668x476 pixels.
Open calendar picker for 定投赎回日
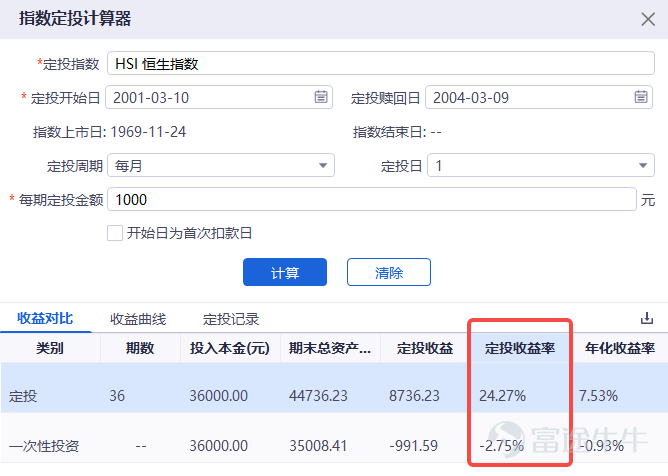641,97
